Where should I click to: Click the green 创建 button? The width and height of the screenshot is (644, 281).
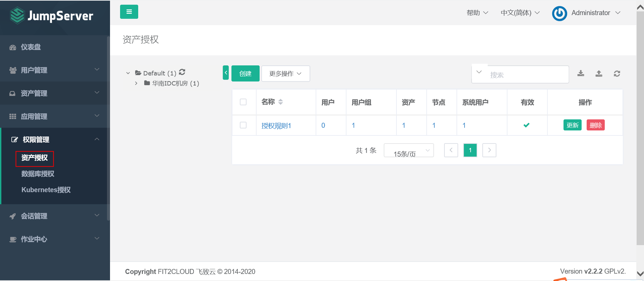[245, 73]
